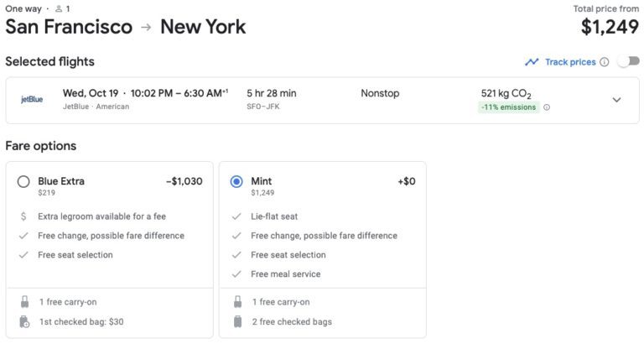This screenshot has width=644, height=344.
Task: Click the dollar sign legroom fee icon
Action: [23, 216]
